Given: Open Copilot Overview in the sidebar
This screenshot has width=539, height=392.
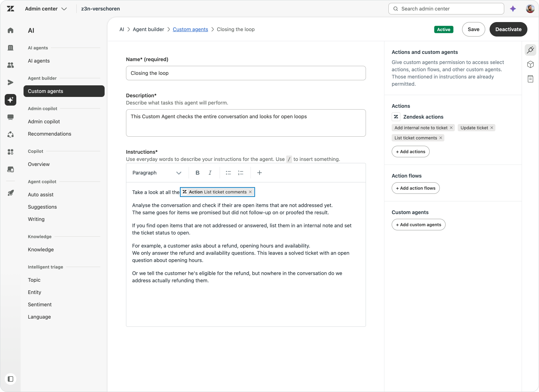Looking at the screenshot, I should (39, 164).
